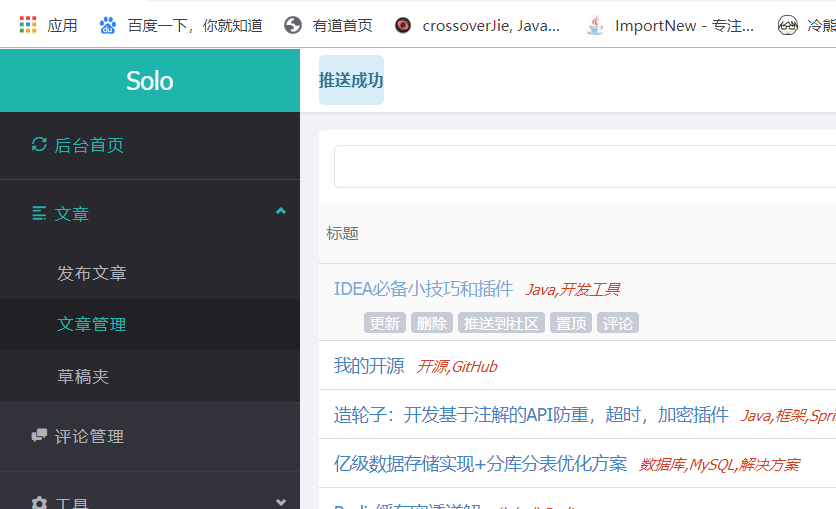Screen dimensions: 836x509
Task: Click 删除 button for IDEA article
Action: [432, 323]
